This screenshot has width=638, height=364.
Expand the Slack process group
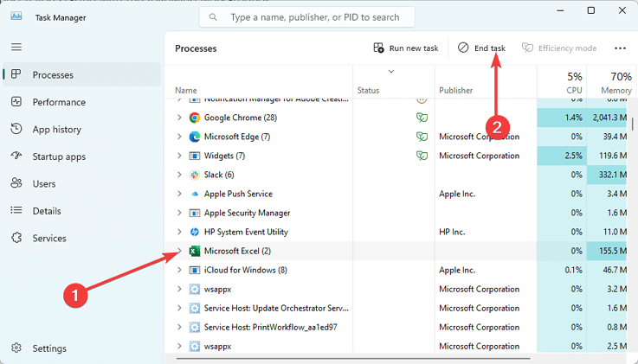click(179, 175)
